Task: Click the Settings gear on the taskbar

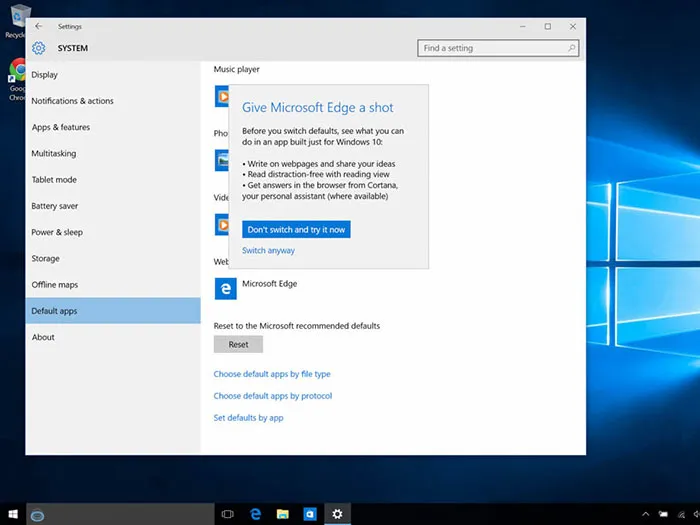Action: click(x=338, y=514)
